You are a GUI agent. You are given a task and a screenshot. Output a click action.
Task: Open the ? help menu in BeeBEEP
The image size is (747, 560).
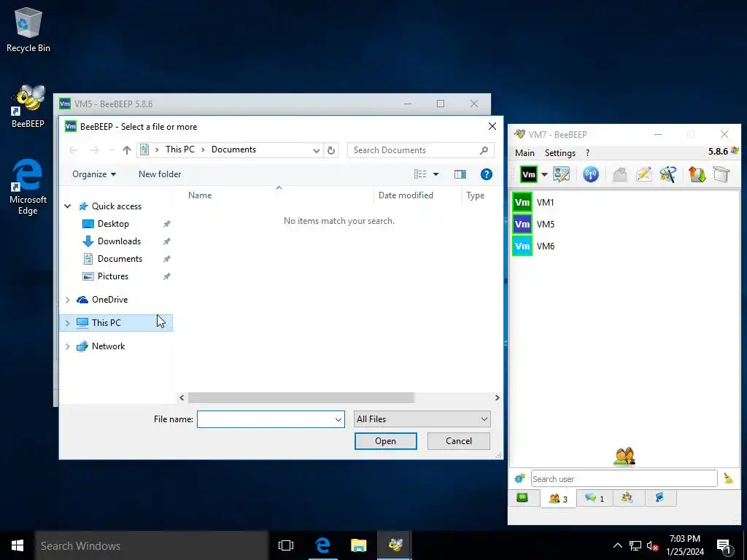[x=587, y=153]
